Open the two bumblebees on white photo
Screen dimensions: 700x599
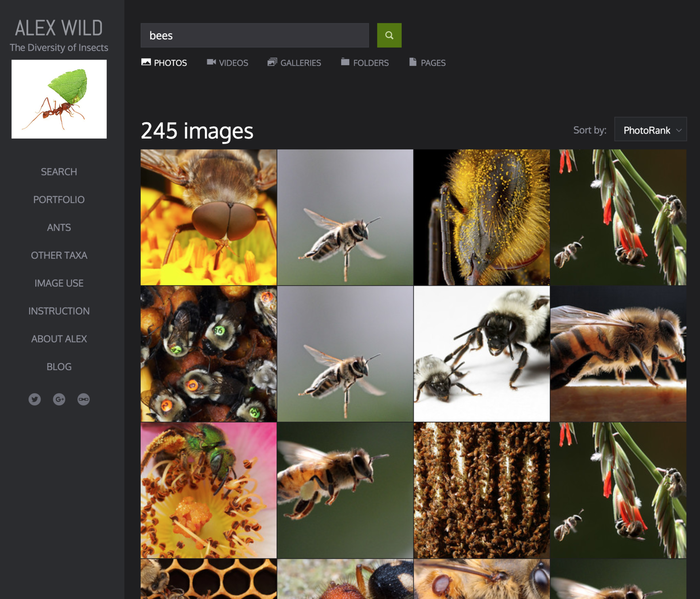point(482,354)
